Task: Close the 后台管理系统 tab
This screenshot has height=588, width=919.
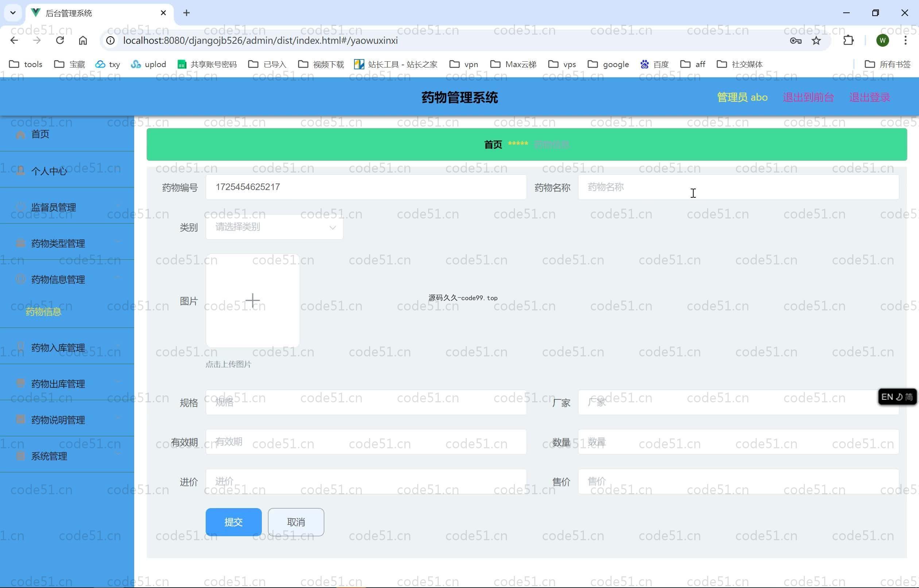Action: click(163, 13)
